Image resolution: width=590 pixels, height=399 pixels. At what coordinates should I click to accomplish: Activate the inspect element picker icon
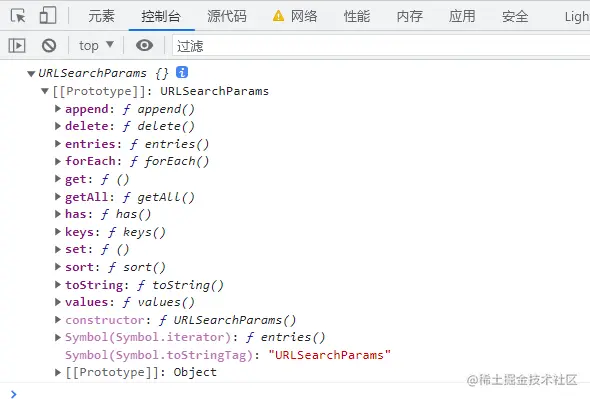[x=18, y=16]
